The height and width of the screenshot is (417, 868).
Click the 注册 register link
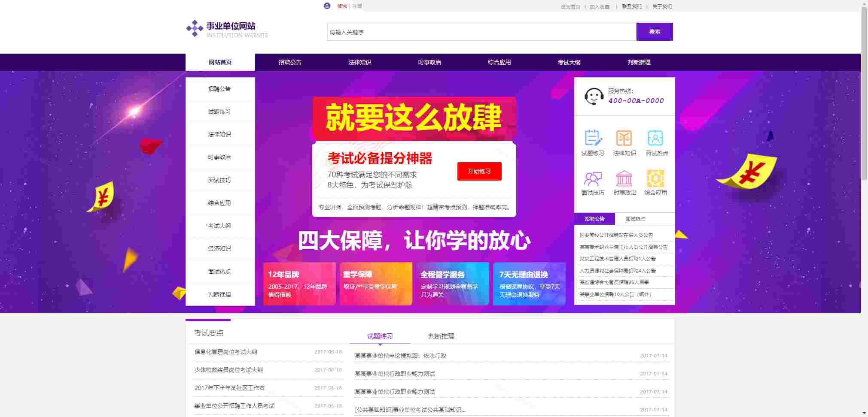click(357, 6)
